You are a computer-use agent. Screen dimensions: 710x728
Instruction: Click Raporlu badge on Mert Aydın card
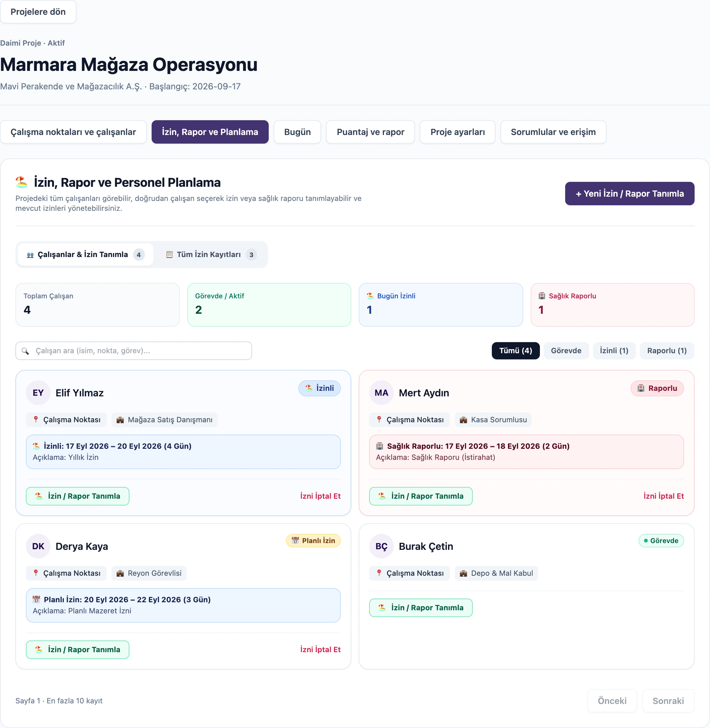pos(657,388)
